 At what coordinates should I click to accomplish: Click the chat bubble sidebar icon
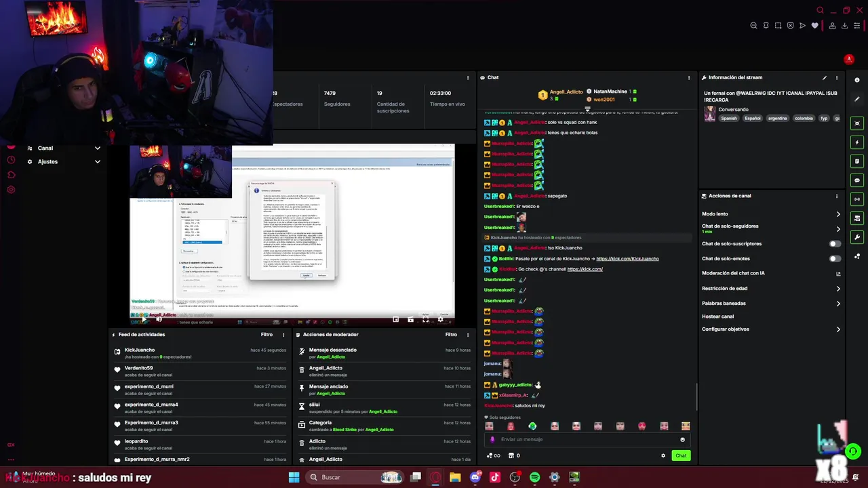(x=857, y=180)
